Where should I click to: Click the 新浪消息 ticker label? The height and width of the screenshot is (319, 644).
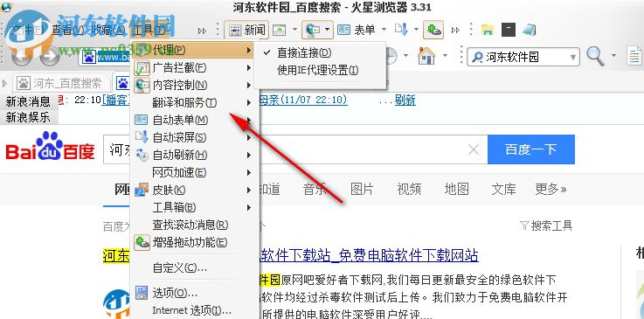[x=28, y=101]
